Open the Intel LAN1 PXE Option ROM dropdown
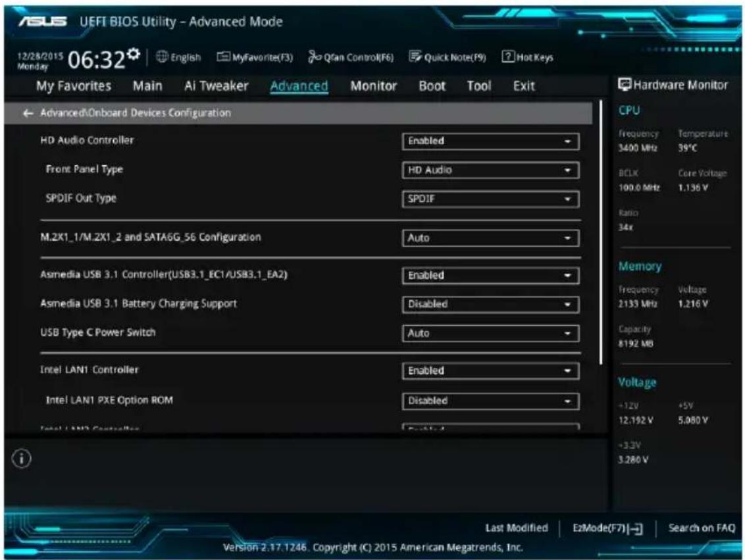745x560 pixels. 490,401
